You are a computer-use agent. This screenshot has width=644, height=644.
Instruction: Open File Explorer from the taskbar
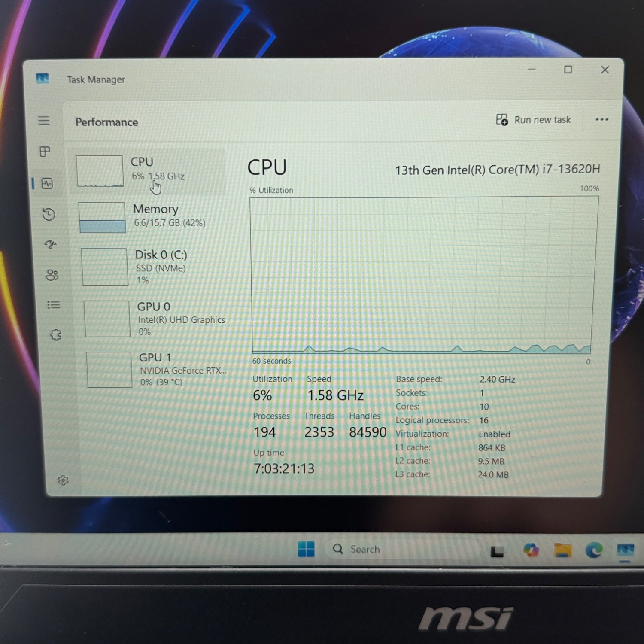[562, 550]
